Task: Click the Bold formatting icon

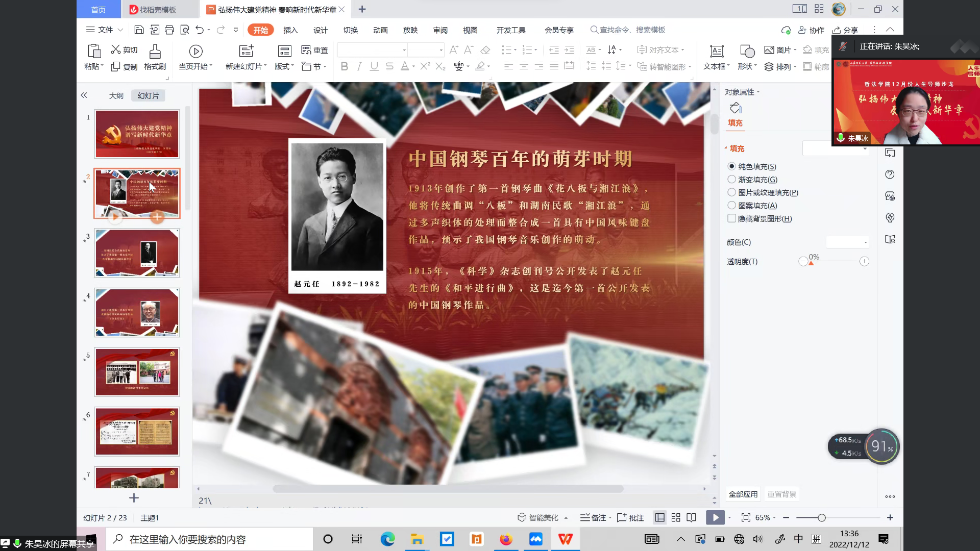Action: (344, 66)
